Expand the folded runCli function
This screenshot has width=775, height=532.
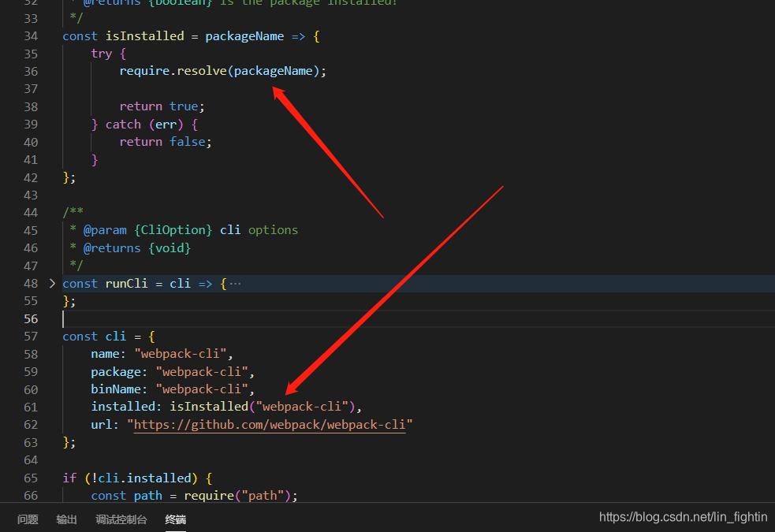pyautogui.click(x=52, y=284)
